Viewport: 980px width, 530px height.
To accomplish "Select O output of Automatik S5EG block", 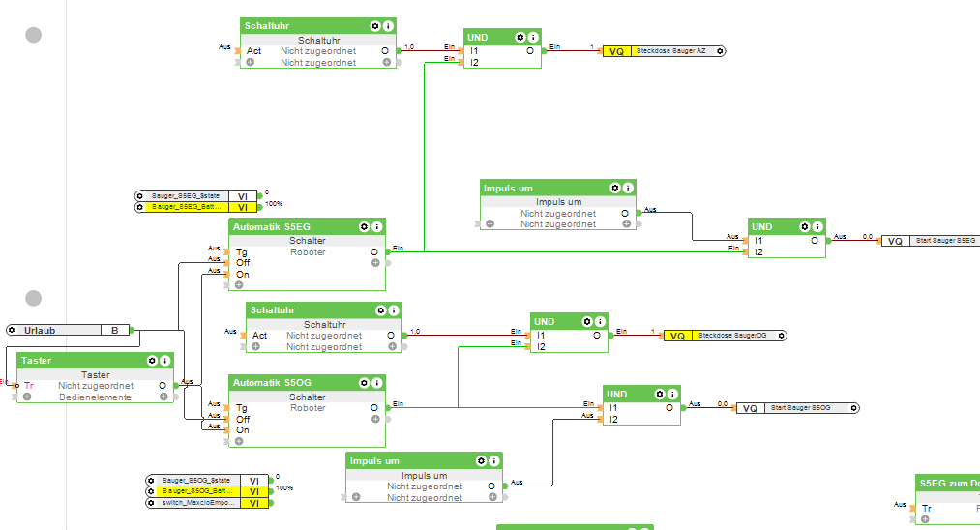I will [x=374, y=251].
